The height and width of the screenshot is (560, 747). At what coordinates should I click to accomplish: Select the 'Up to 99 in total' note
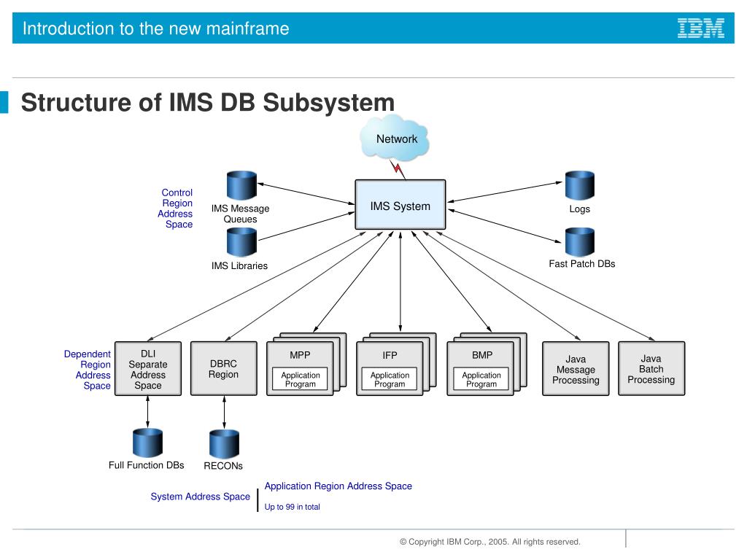292,507
